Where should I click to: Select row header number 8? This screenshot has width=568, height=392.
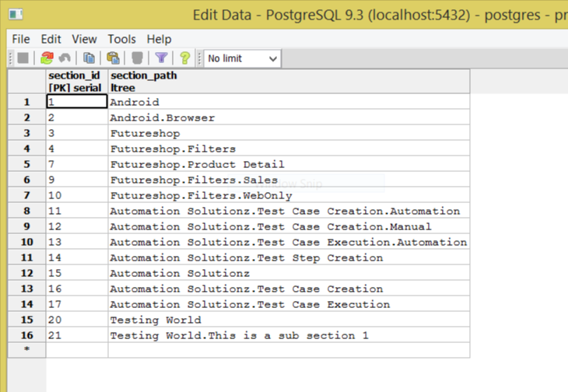pos(26,211)
